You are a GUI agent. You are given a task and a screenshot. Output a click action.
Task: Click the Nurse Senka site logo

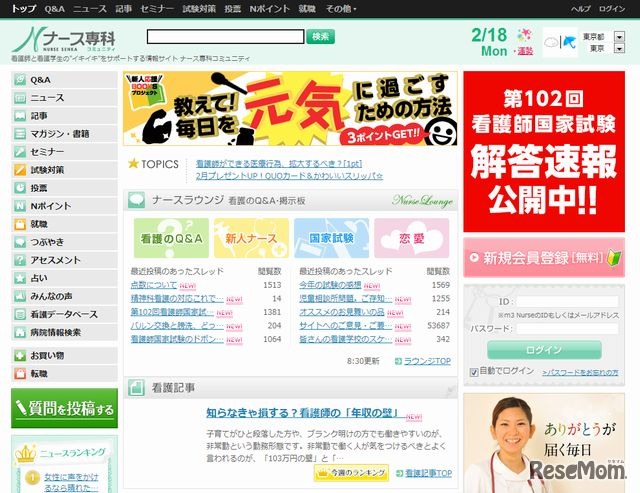click(64, 40)
